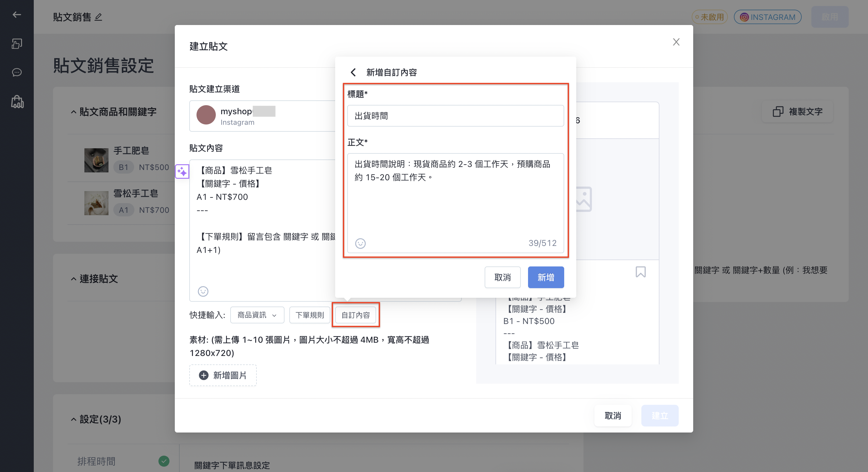The width and height of the screenshot is (868, 472).
Task: Go back from 新增自訂內容 popup
Action: [x=353, y=72]
